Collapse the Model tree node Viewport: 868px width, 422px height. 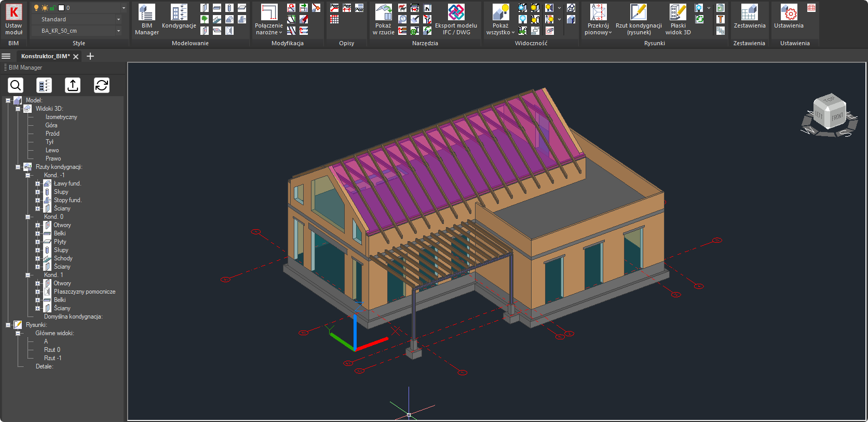[x=8, y=100]
